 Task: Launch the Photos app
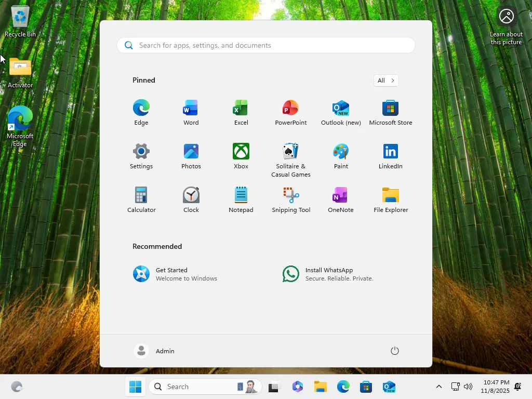tap(191, 156)
